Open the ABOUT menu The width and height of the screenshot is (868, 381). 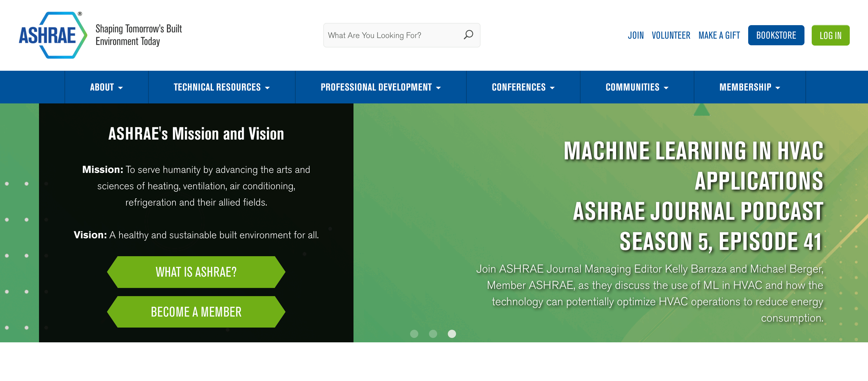coord(106,87)
